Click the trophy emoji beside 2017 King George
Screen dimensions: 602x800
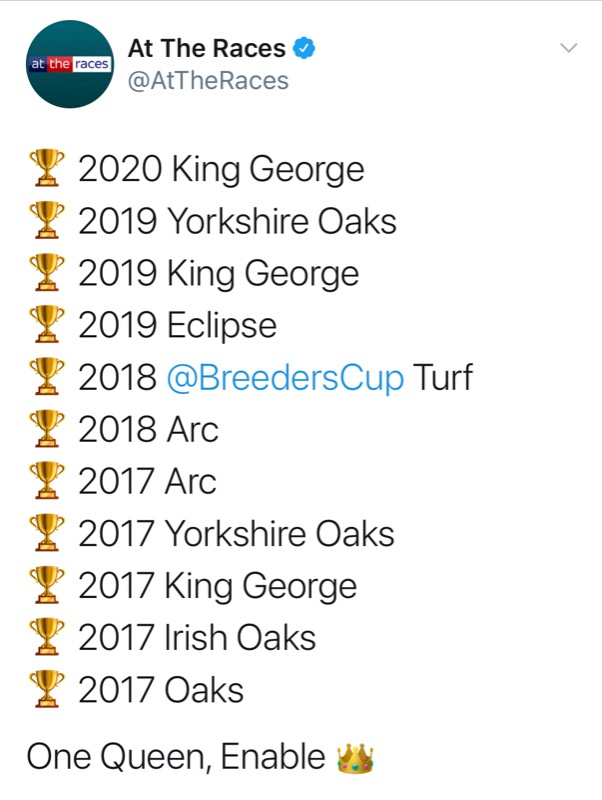click(x=46, y=586)
